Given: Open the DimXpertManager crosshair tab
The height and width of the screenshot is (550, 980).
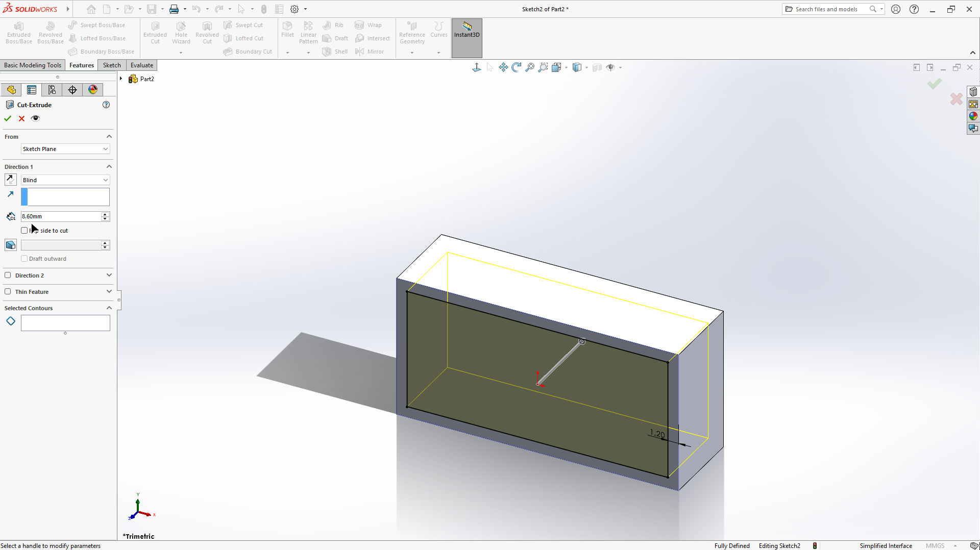Looking at the screenshot, I should click(x=72, y=90).
